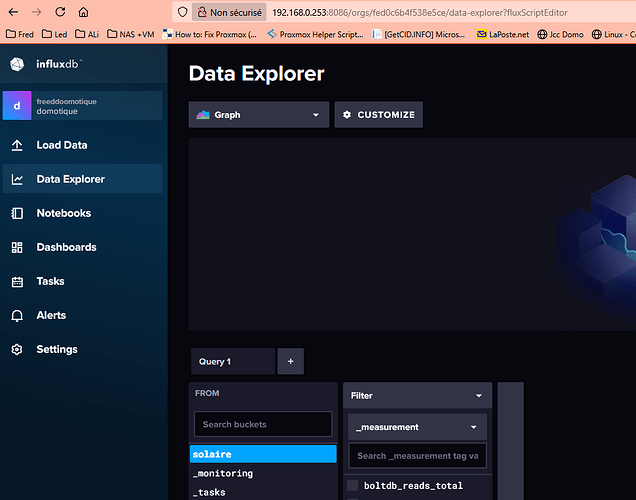Click the Notebooks book icon

tap(17, 213)
